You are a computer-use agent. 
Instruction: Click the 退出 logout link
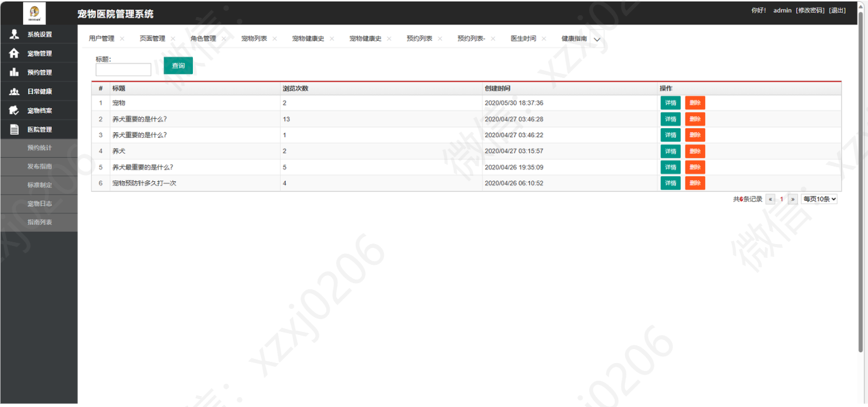point(837,10)
